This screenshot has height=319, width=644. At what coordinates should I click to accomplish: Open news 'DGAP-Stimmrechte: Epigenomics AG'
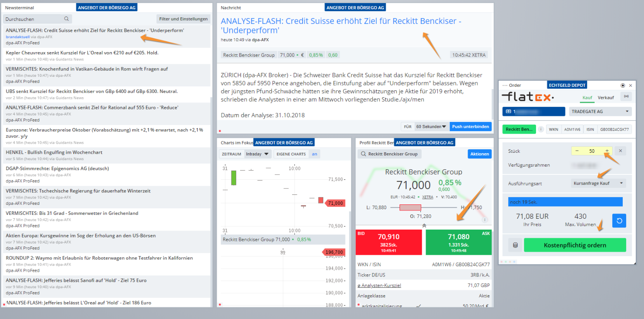click(x=107, y=174)
